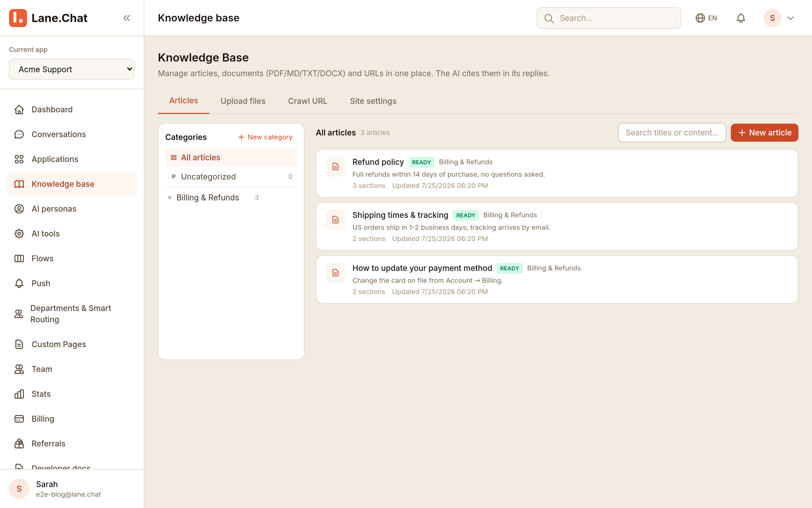
Task: Collapse the sidebar with double-chevron icon
Action: [x=127, y=18]
